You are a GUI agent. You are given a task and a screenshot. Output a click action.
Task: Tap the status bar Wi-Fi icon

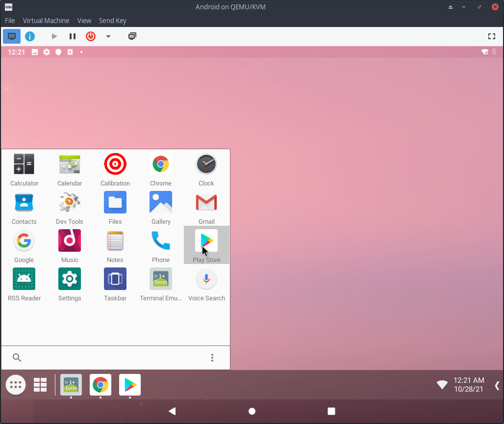[485, 52]
